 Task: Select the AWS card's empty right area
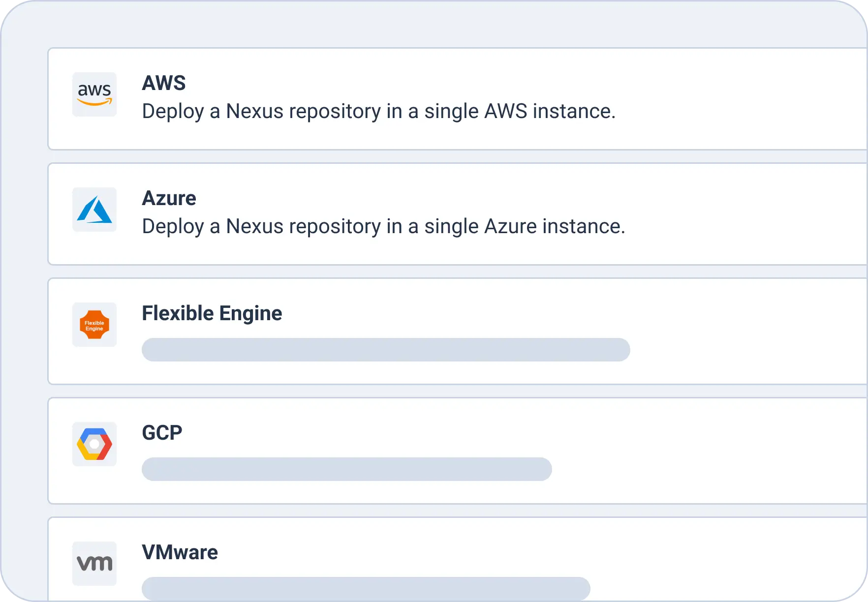coord(748,98)
